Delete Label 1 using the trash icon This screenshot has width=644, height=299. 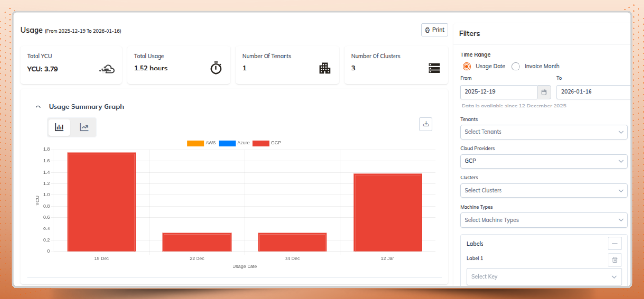coord(615,260)
